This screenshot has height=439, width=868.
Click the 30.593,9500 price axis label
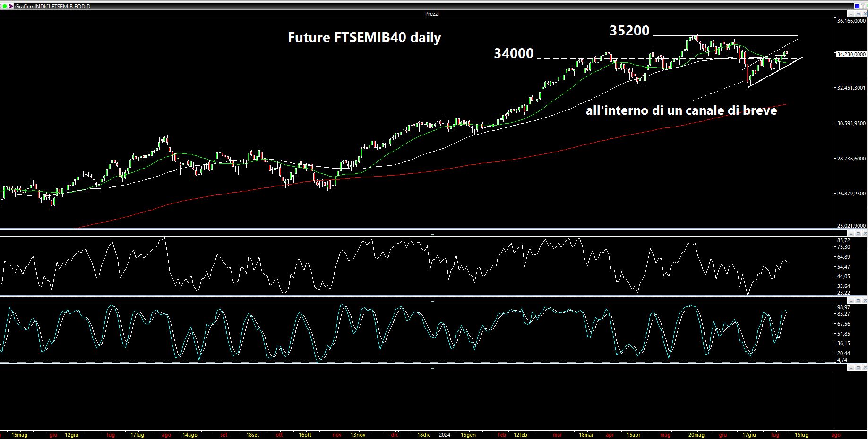tap(851, 123)
